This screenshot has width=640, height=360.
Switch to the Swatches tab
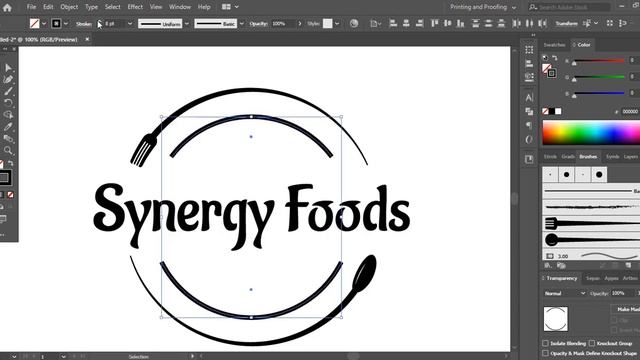point(555,45)
